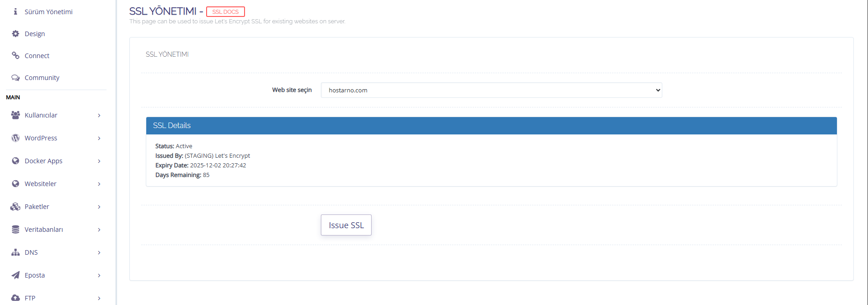Click the users icon beside Kullanıcılar
The image size is (868, 305).
[x=16, y=115]
